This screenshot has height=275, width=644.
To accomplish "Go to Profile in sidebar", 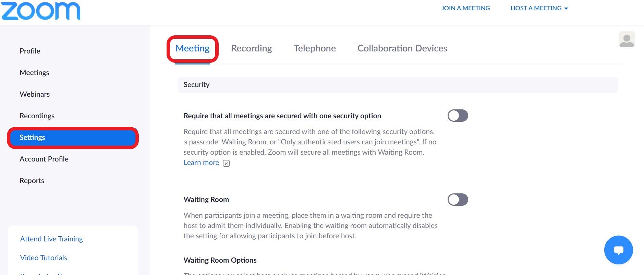I will pos(30,51).
